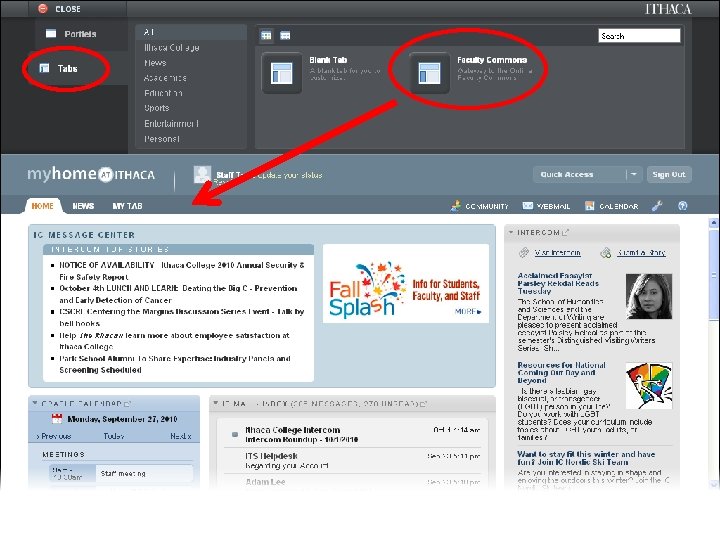720x540 pixels.
Task: Choose the Entertainment category
Action: pos(171,124)
